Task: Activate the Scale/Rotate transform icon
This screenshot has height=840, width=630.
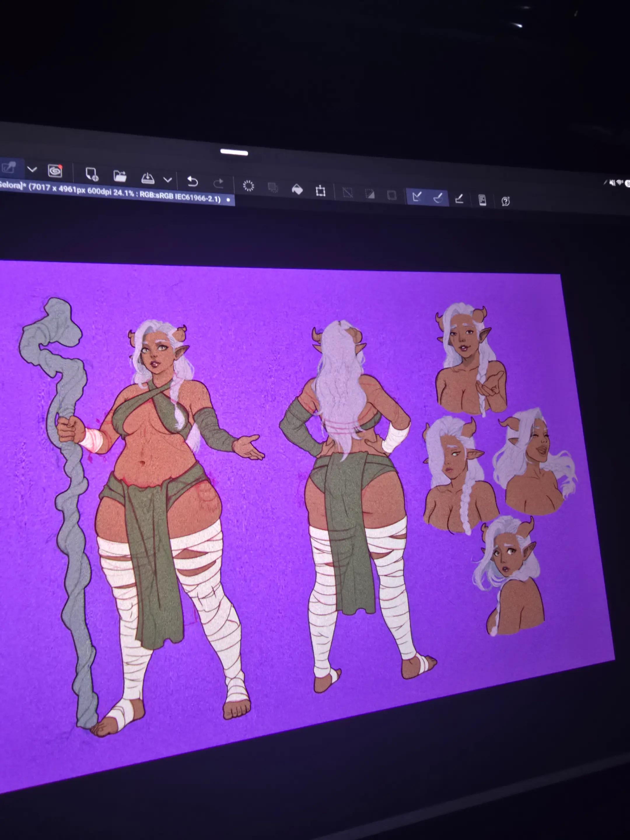Action: [x=321, y=190]
